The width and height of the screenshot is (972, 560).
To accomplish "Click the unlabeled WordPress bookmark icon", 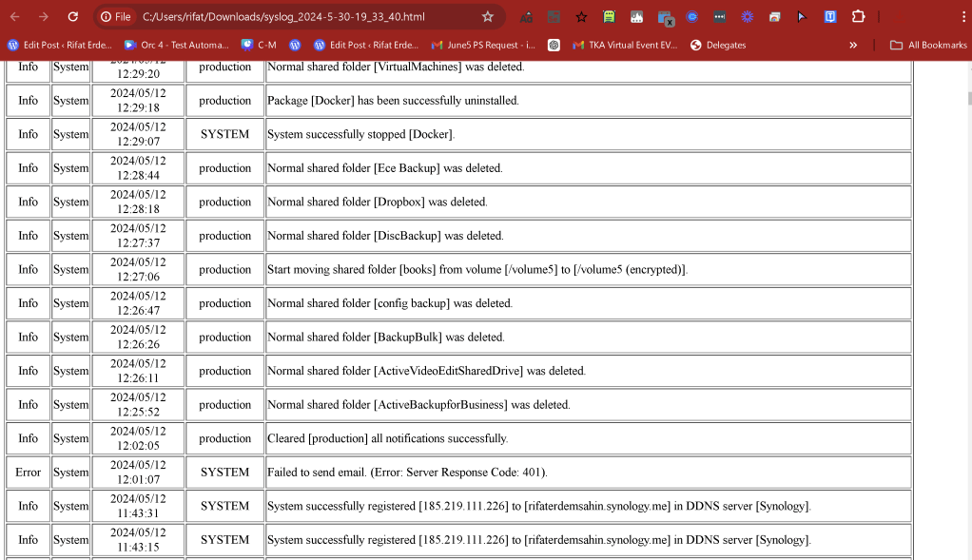I will click(295, 46).
